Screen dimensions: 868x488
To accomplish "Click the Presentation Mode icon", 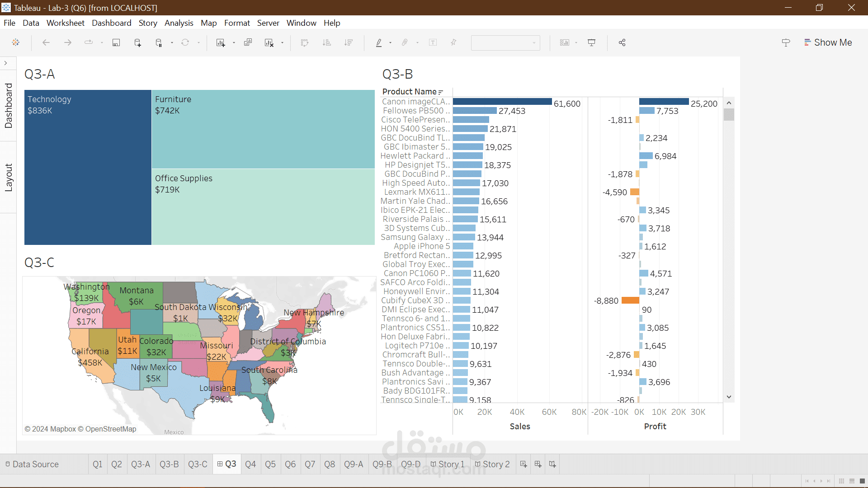I will pyautogui.click(x=591, y=42).
